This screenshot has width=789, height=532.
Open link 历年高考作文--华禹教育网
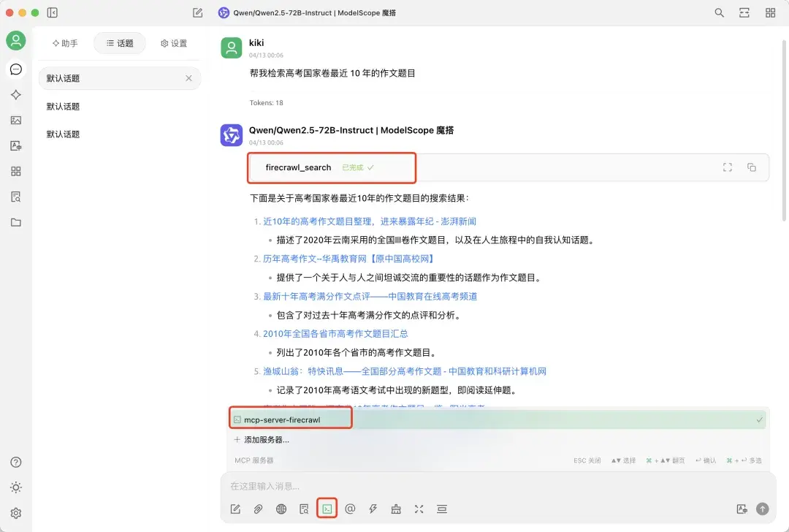(x=348, y=259)
